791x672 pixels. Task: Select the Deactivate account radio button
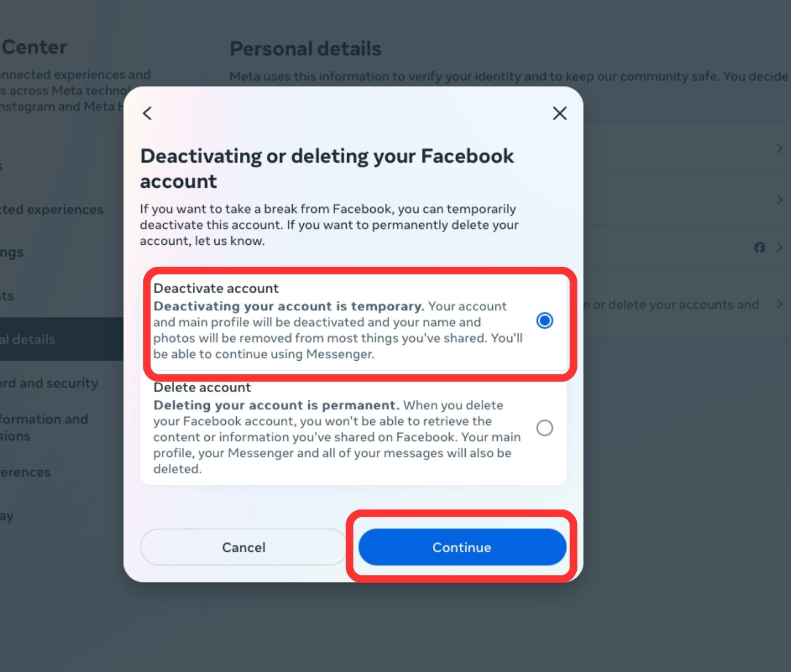544,321
